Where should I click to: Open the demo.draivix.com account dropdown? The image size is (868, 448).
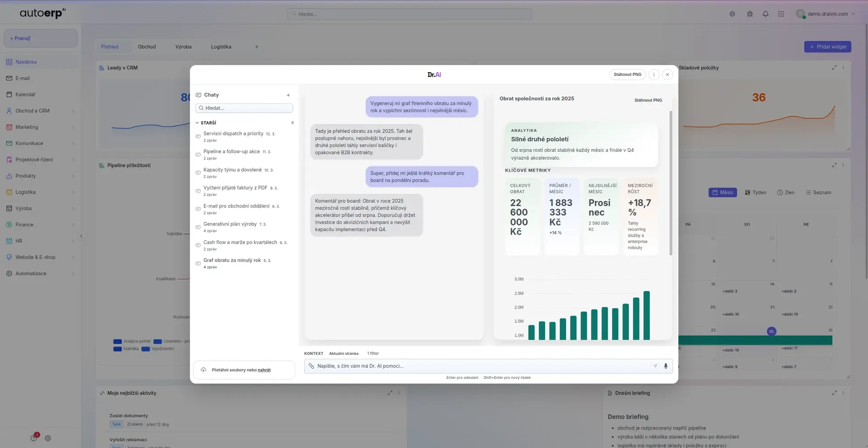826,14
